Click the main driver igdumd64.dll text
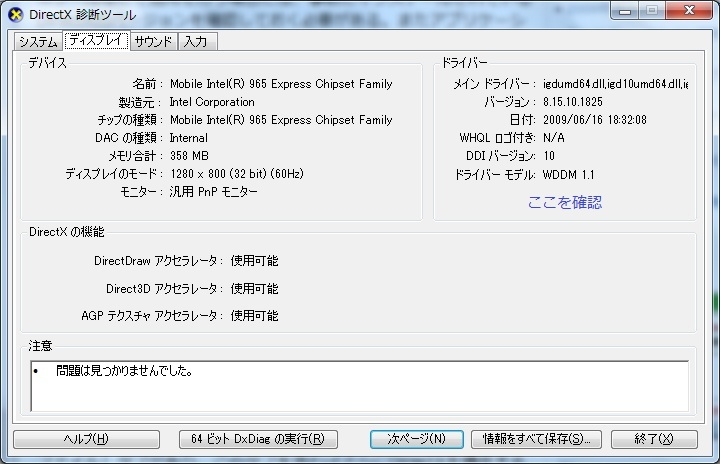Viewport: 720px width, 464px height. coord(615,84)
